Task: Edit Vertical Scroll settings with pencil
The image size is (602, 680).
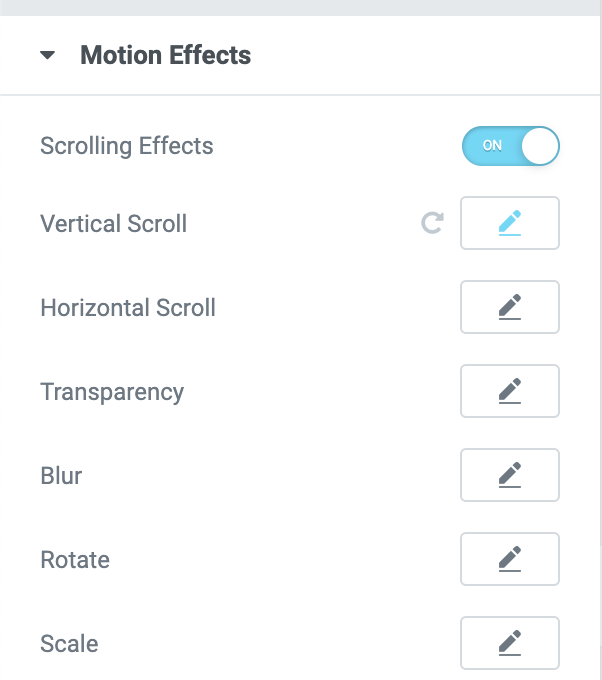Action: click(x=510, y=223)
